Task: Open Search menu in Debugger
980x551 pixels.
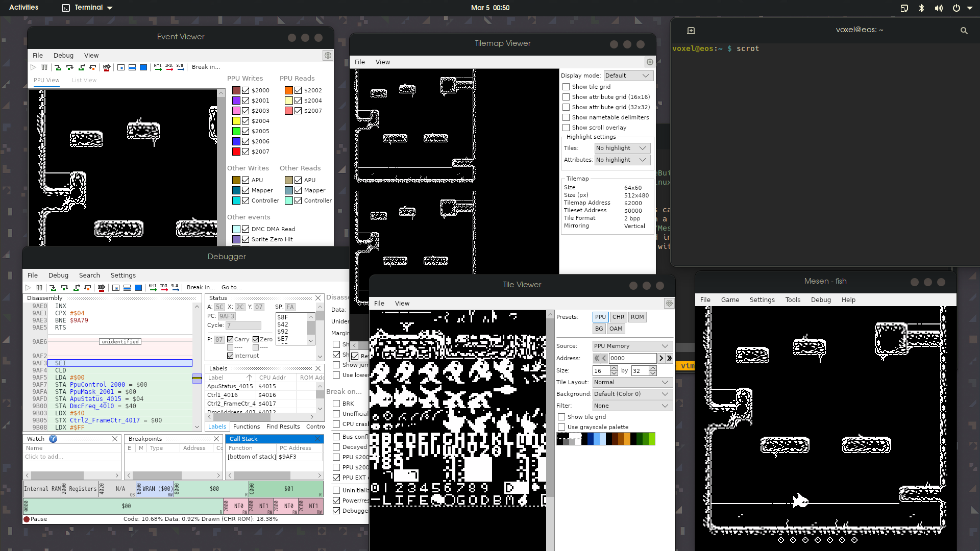Action: [89, 275]
